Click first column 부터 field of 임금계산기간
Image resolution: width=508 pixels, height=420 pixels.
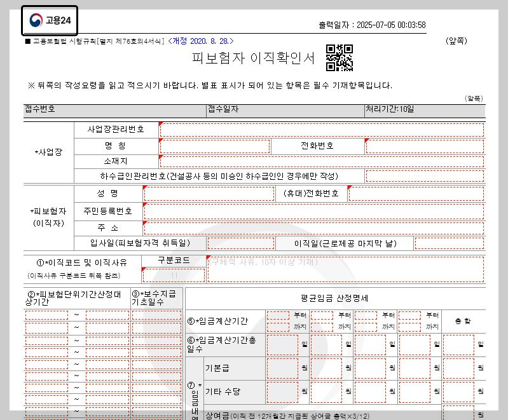278,315
